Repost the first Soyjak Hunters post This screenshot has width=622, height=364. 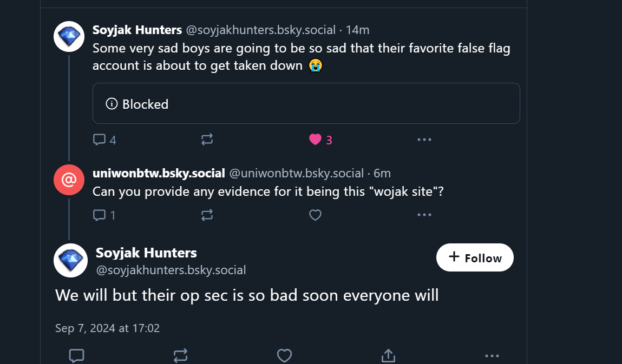tap(207, 140)
